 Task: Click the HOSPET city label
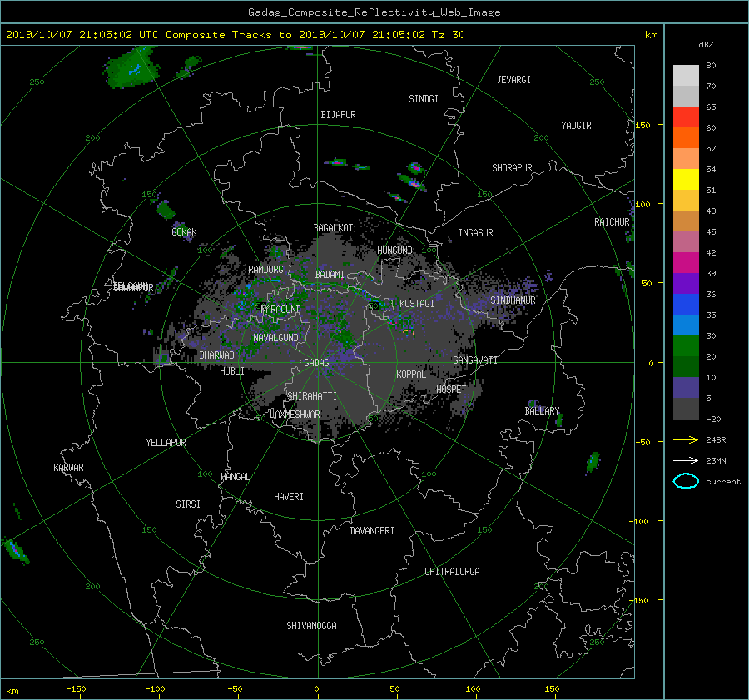tap(451, 390)
